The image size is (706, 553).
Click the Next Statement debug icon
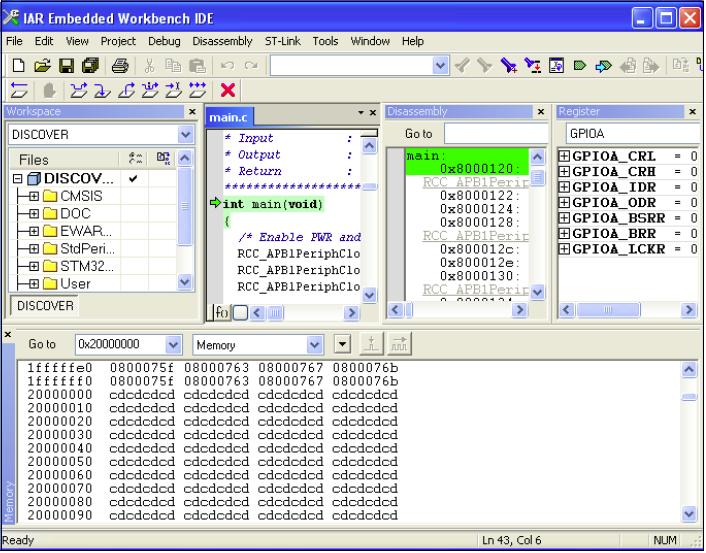click(x=150, y=90)
